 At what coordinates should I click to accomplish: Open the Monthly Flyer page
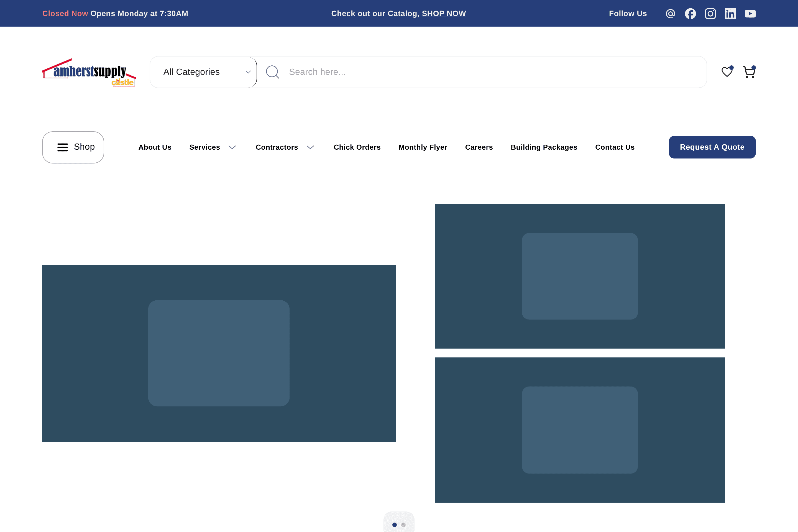[423, 147]
